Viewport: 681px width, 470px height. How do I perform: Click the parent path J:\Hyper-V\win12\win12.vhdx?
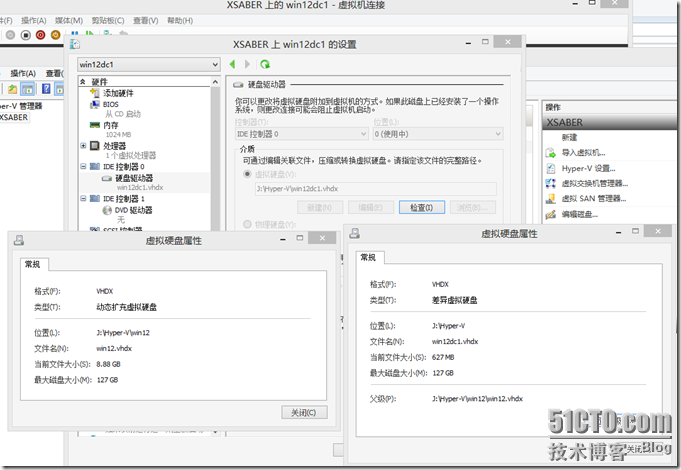pos(477,398)
